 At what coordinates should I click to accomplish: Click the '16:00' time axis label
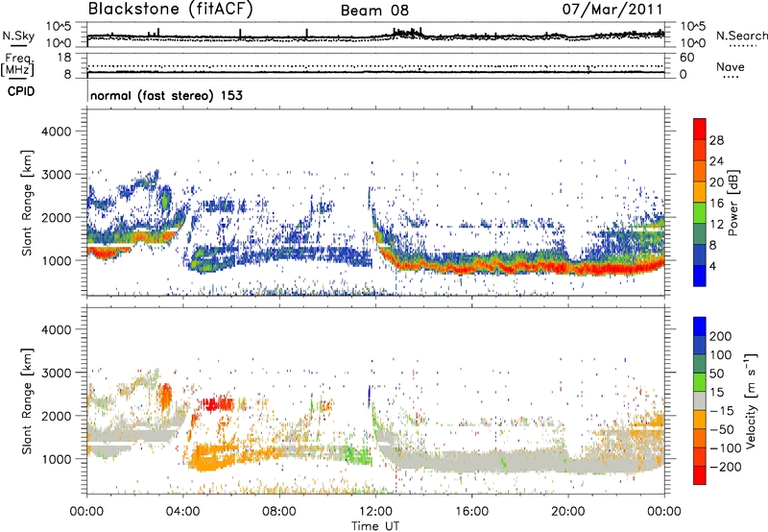click(471, 512)
